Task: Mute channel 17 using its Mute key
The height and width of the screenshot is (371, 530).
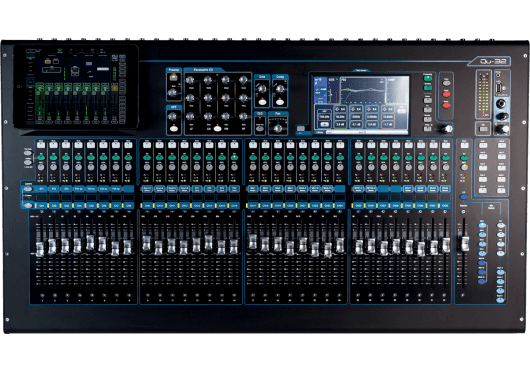Action: [x=252, y=145]
